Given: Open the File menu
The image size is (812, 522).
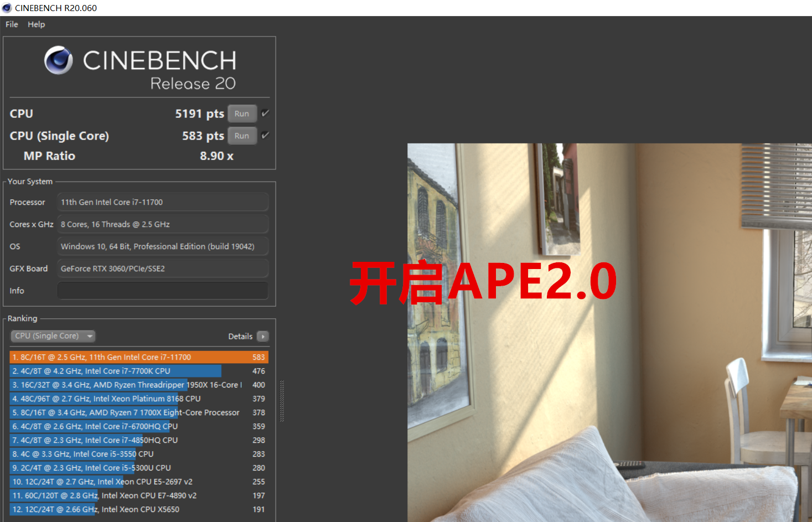Looking at the screenshot, I should click(12, 24).
